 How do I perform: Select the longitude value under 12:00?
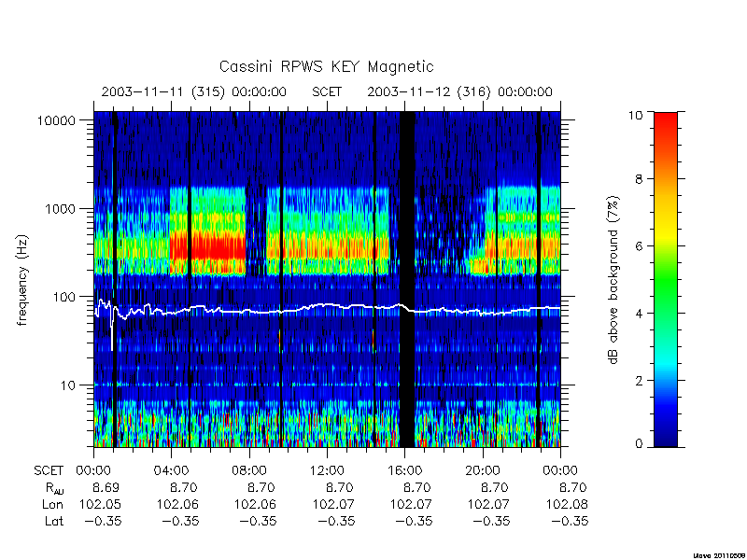(333, 504)
